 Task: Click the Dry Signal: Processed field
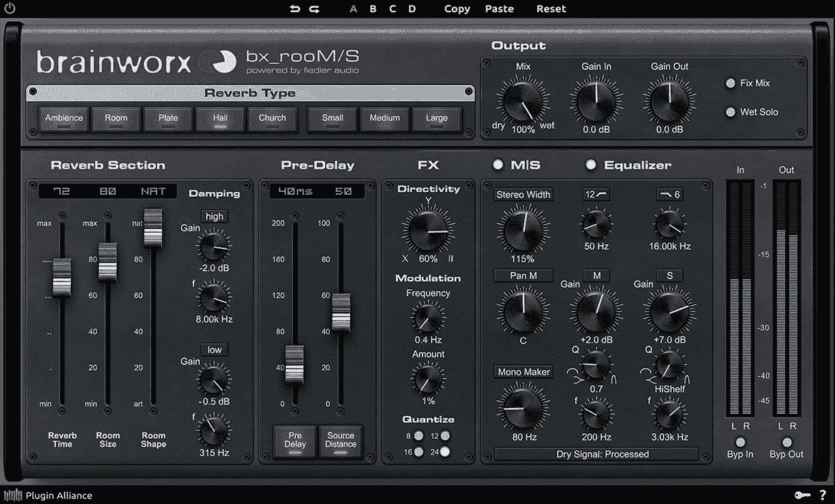596,454
